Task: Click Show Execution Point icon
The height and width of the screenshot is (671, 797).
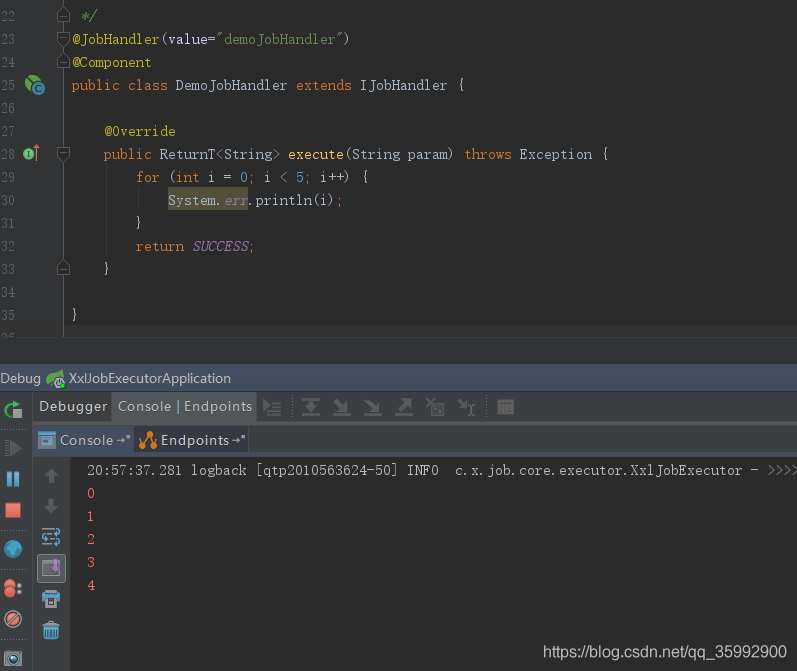Action: tap(272, 407)
